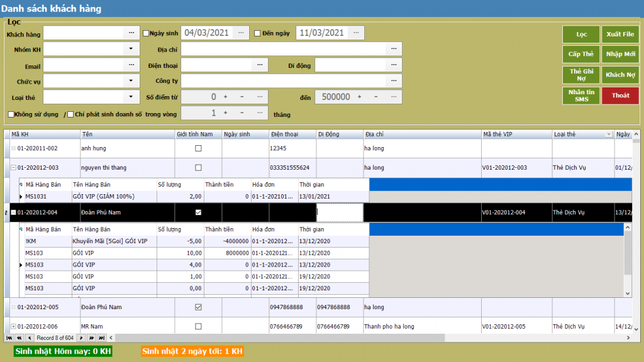Click next page double-arrow in navigator
Viewport: 644px width, 362px height.
[91, 338]
